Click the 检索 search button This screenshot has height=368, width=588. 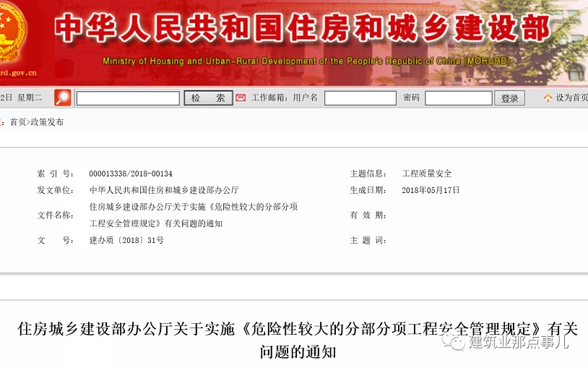(x=208, y=98)
